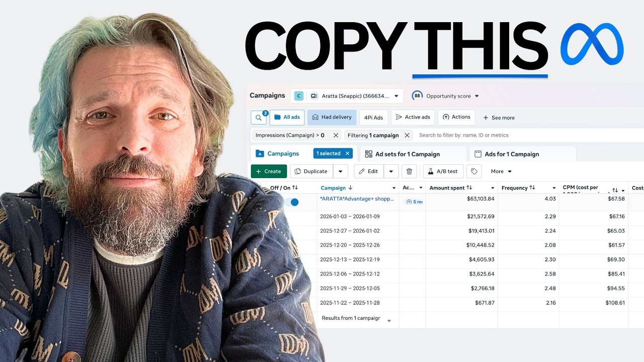Expand the More menu

(501, 171)
